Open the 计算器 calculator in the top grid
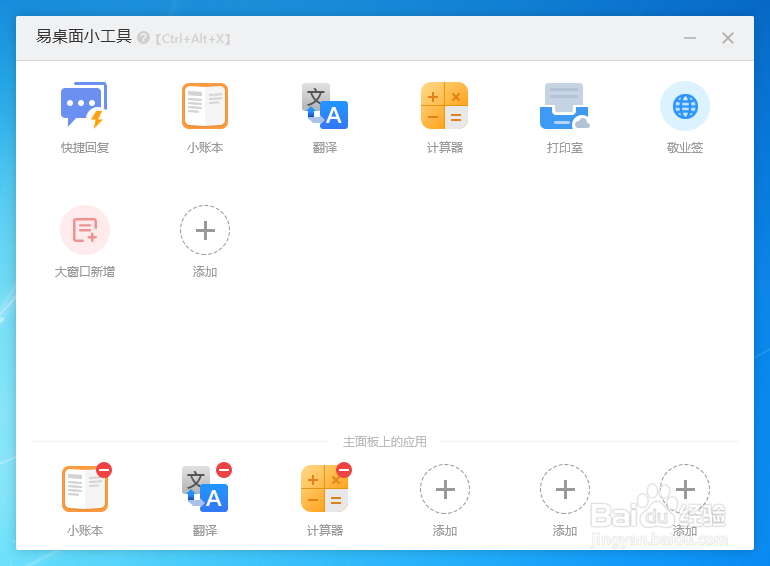770x566 pixels. [x=444, y=106]
